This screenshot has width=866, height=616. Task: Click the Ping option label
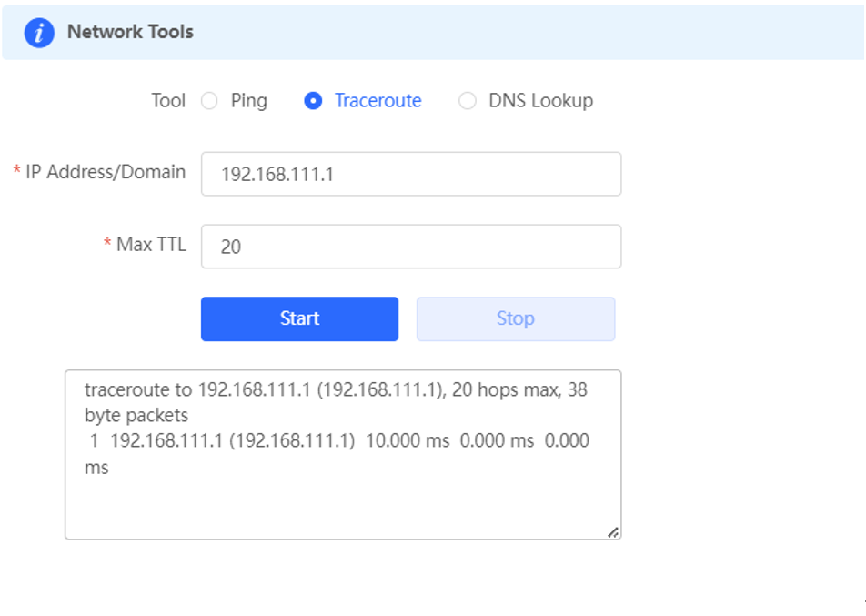[x=249, y=101]
